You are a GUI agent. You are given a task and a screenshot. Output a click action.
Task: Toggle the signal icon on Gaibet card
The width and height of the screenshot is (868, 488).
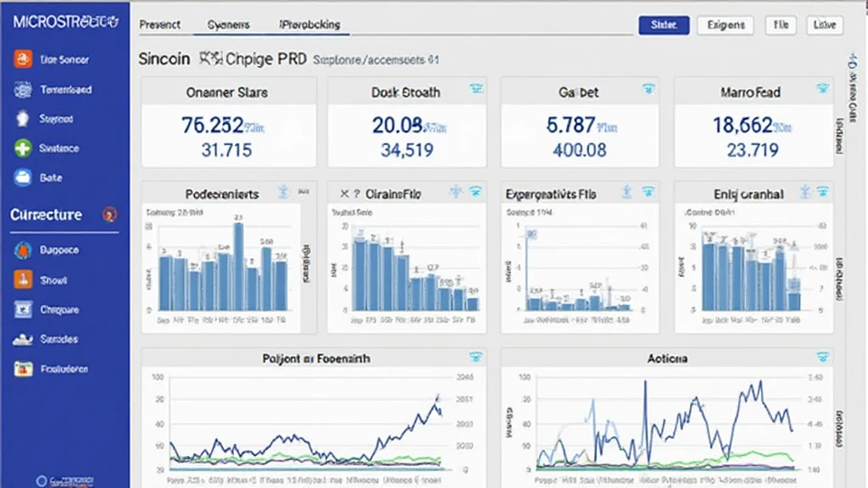(648, 89)
